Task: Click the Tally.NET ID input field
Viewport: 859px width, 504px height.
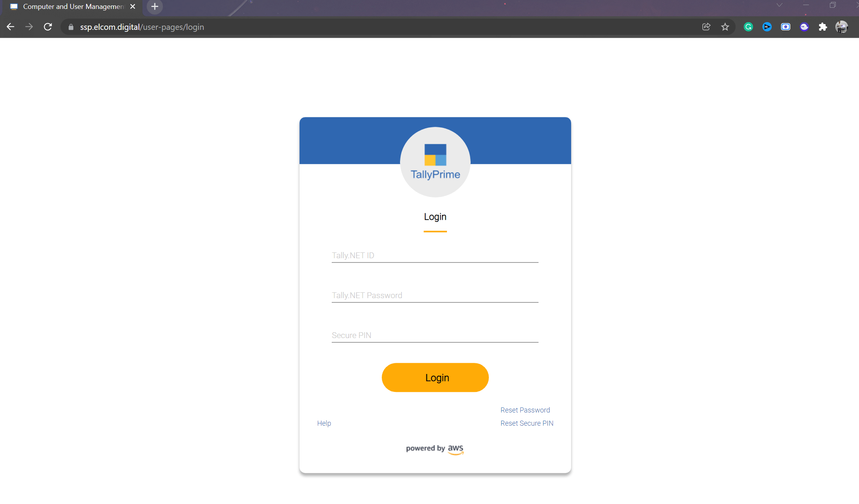Action: [x=435, y=255]
